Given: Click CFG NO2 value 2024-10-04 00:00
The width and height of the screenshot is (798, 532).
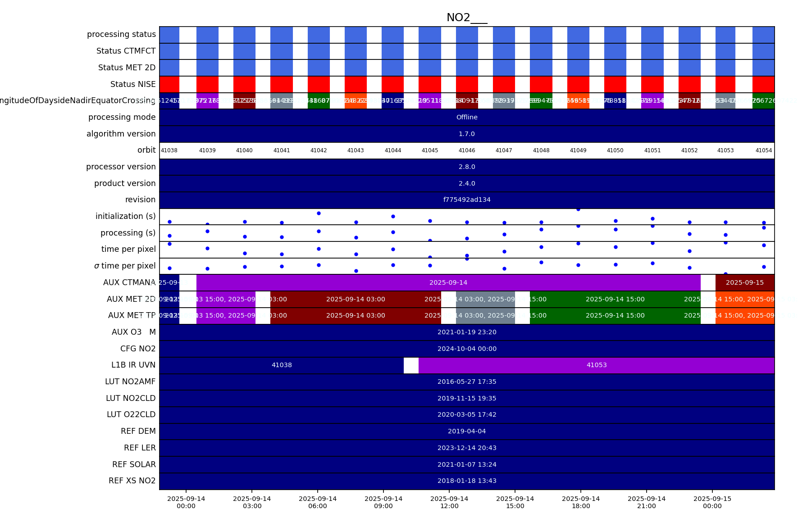Looking at the screenshot, I should coord(467,349).
